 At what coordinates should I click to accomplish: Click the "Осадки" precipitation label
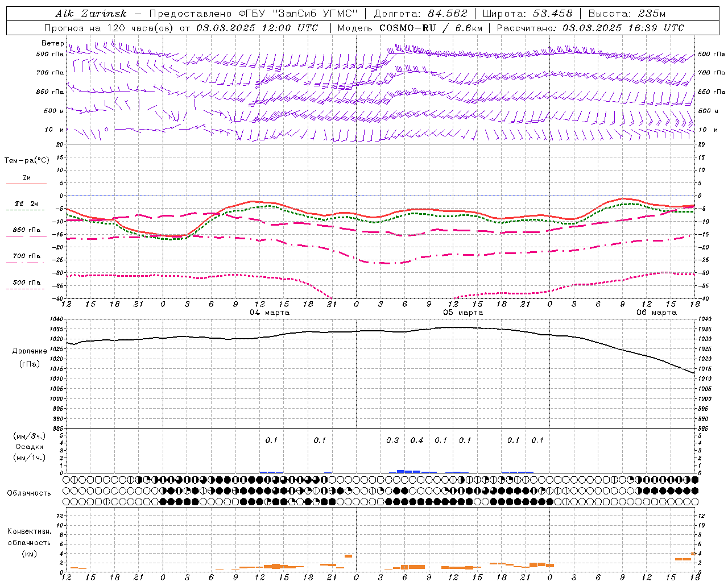click(x=30, y=447)
